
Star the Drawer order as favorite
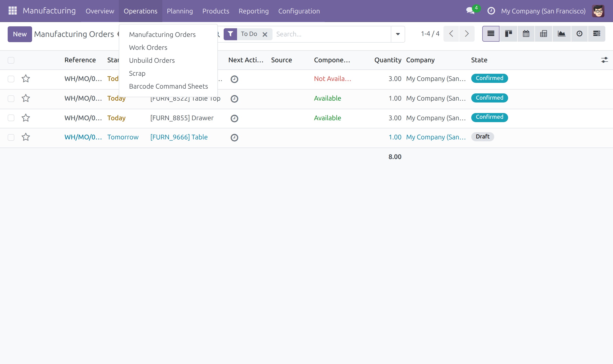pos(26,118)
